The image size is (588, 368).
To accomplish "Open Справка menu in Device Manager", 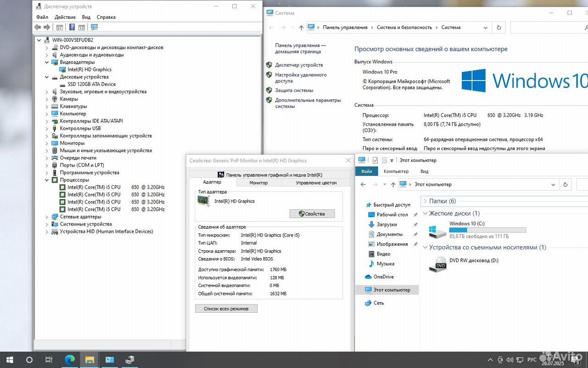I will click(x=106, y=17).
